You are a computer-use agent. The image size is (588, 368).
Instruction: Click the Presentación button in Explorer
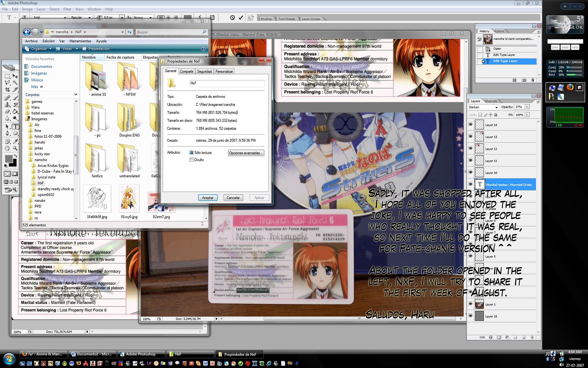(96, 49)
